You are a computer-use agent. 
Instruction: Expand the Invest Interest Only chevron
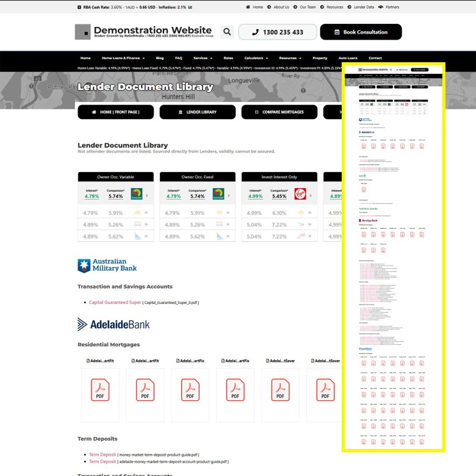point(311,195)
